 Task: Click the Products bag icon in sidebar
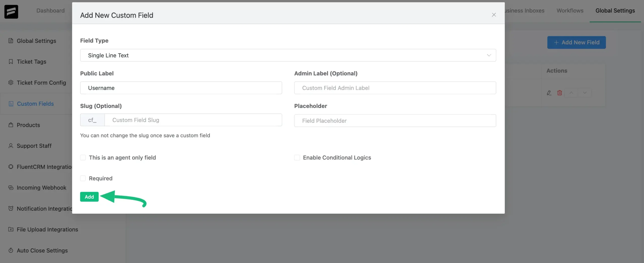coord(11,125)
